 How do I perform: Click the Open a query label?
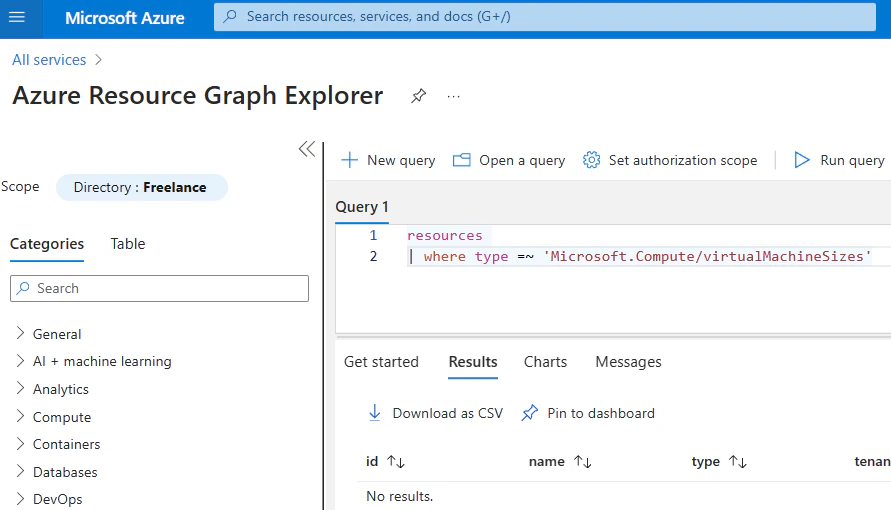tap(522, 161)
